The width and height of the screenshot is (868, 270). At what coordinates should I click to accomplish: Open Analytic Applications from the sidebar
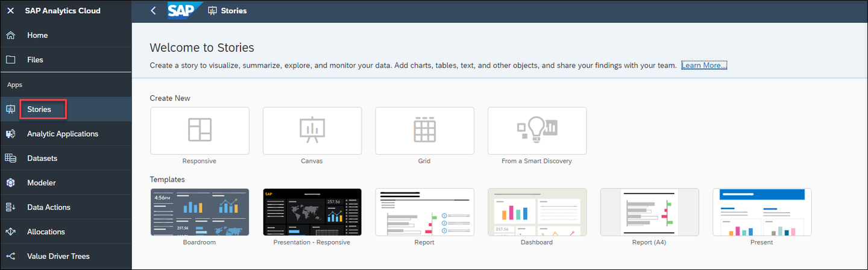pyautogui.click(x=66, y=134)
